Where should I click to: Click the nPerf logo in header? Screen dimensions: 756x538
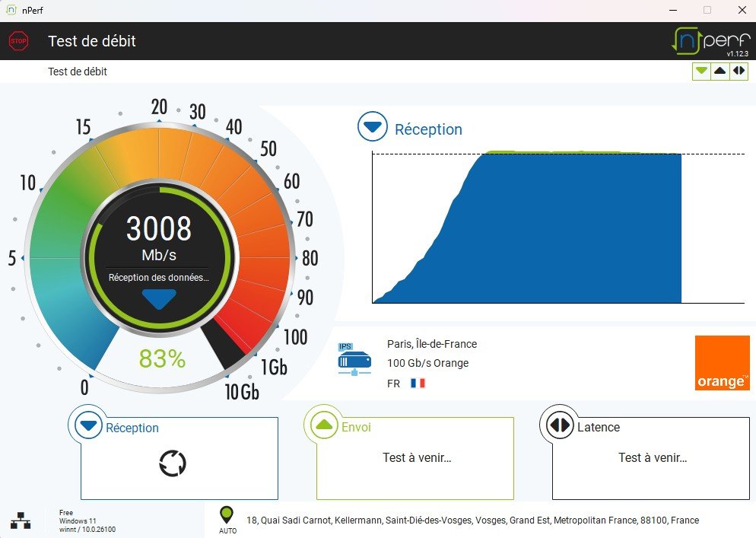(710, 41)
